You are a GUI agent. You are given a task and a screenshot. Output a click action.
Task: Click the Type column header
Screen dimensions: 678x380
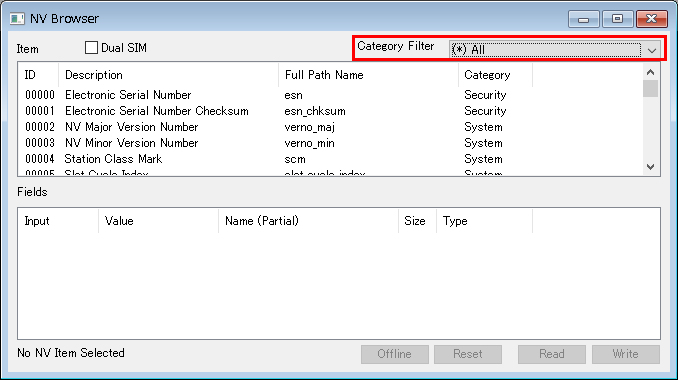tap(484, 221)
